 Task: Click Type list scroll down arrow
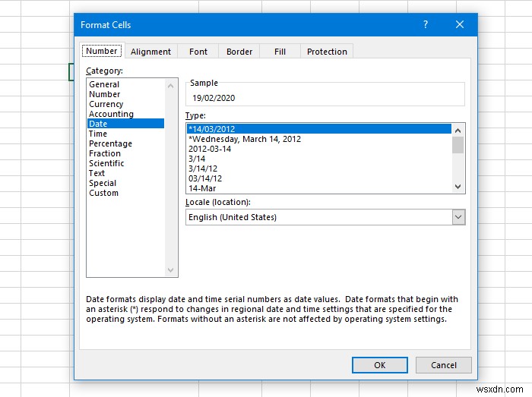click(458, 187)
